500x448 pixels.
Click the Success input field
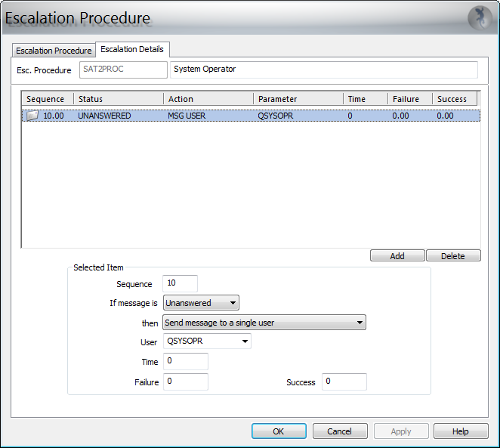[344, 382]
